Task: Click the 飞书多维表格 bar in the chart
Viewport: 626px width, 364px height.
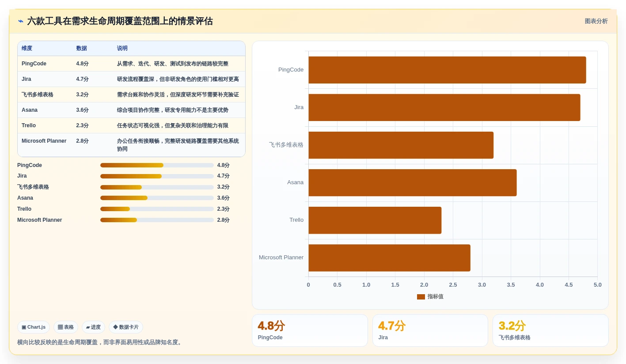Action: coord(401,145)
